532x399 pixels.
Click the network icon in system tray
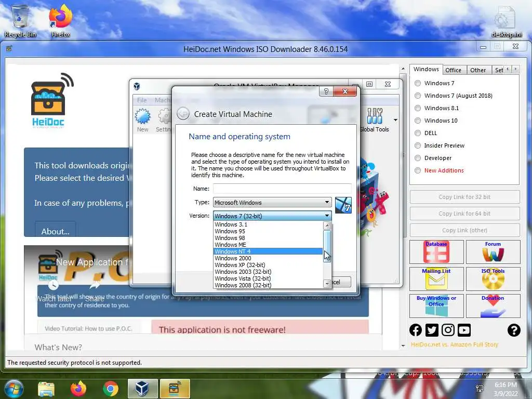pos(480,389)
